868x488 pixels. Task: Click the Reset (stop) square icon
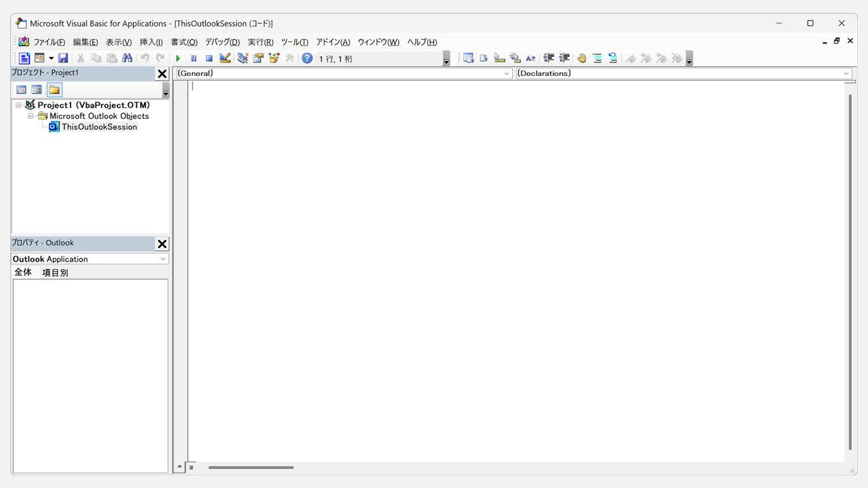209,58
